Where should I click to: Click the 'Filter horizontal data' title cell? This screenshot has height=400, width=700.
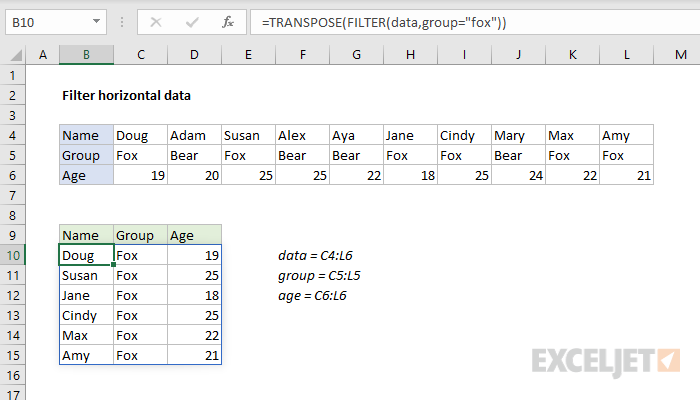coord(126,96)
